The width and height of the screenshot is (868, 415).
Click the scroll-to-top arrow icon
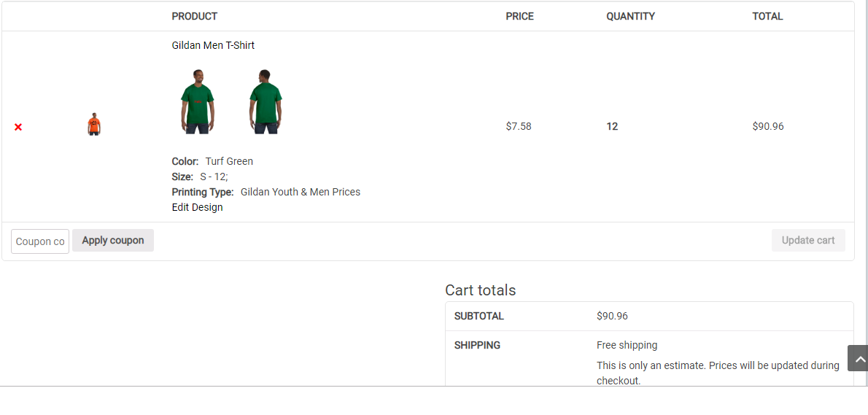(858, 358)
